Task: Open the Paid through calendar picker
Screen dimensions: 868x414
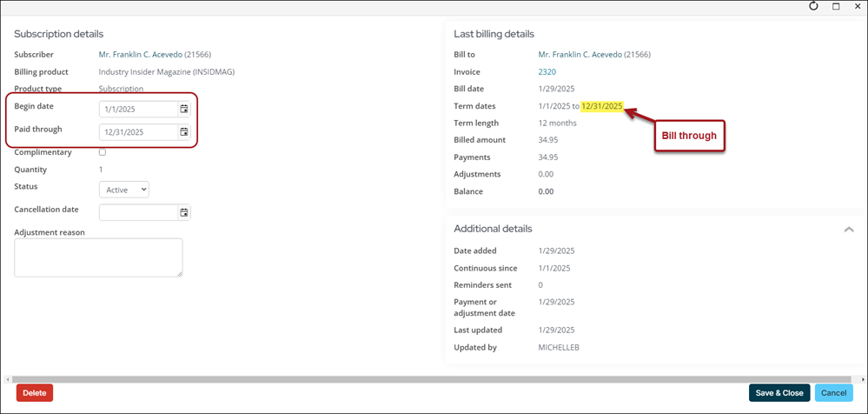Action: [184, 132]
